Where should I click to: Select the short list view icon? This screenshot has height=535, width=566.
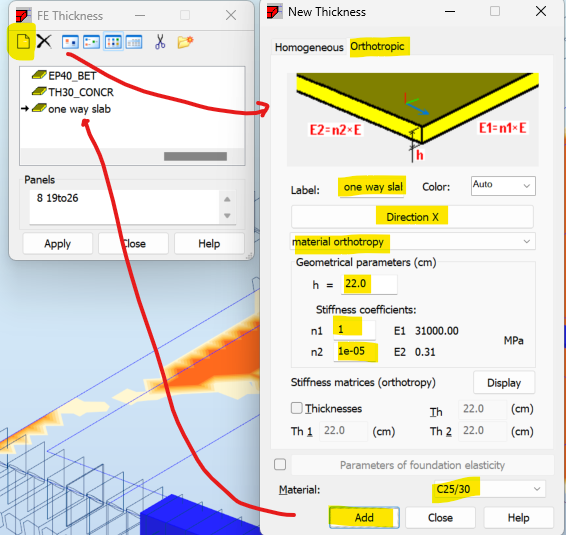113,42
